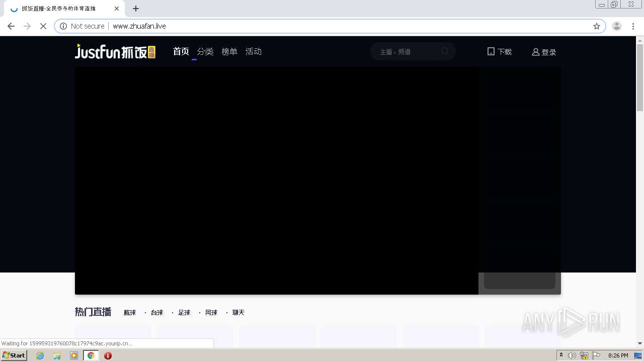644x362 pixels.
Task: Stop loading the page
Action: [x=43, y=26]
